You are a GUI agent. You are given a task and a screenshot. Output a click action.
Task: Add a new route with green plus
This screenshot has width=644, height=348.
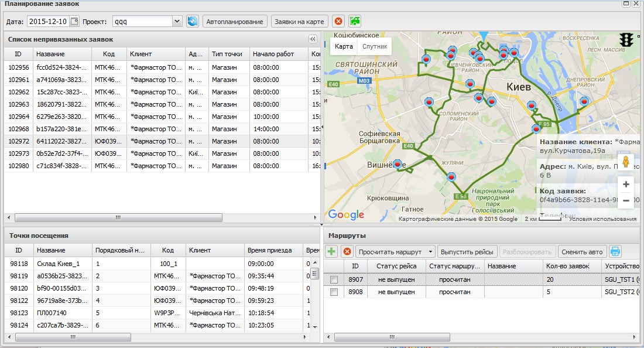pos(331,252)
